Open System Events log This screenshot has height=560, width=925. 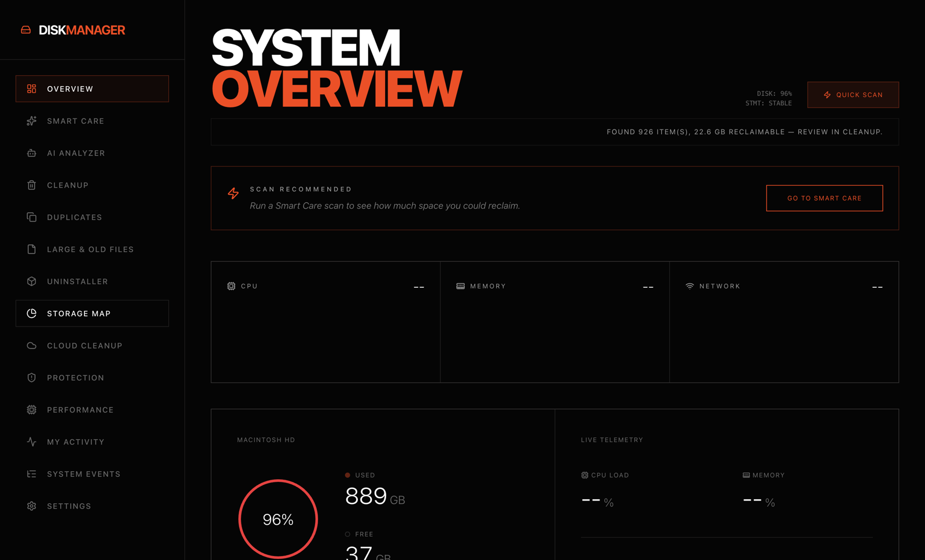click(92, 474)
